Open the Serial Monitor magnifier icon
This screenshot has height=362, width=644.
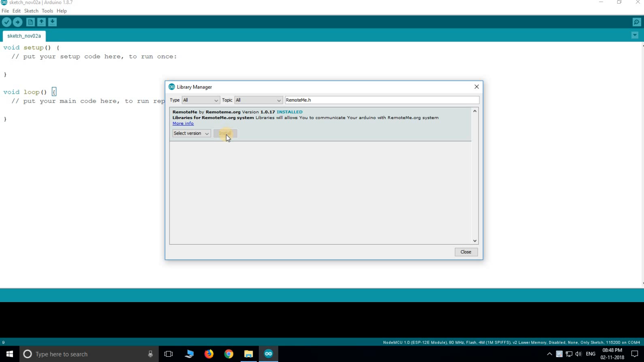click(x=637, y=22)
